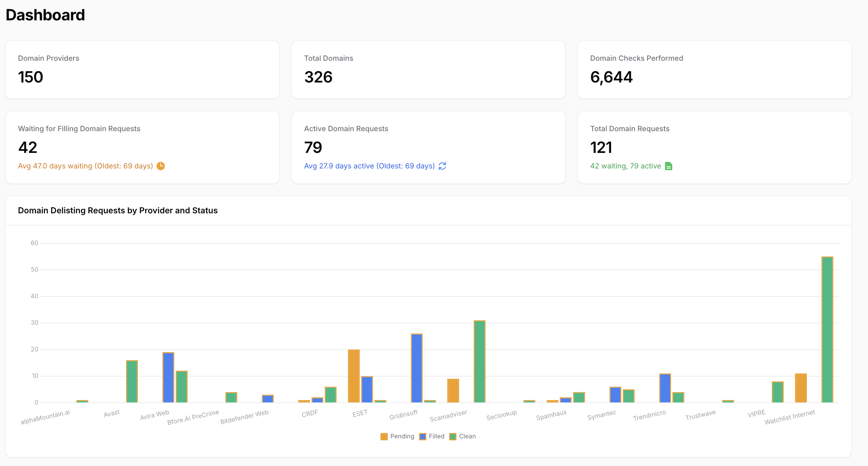Viewport: 868px width, 466px height.
Task: Click the ESET blue Filled bar
Action: pos(367,389)
